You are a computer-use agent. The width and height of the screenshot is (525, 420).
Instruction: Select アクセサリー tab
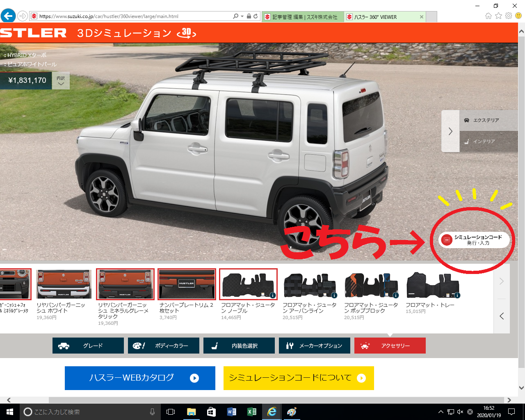click(x=390, y=346)
